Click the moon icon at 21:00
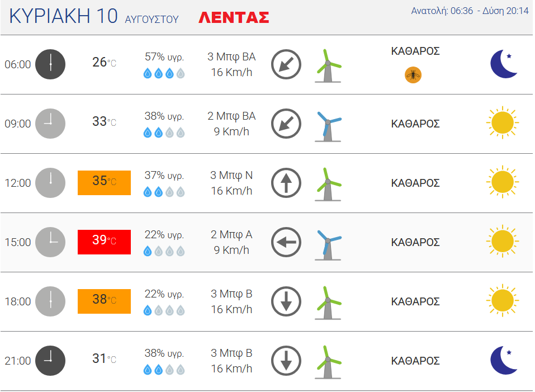535x392 pixels. pyautogui.click(x=504, y=360)
